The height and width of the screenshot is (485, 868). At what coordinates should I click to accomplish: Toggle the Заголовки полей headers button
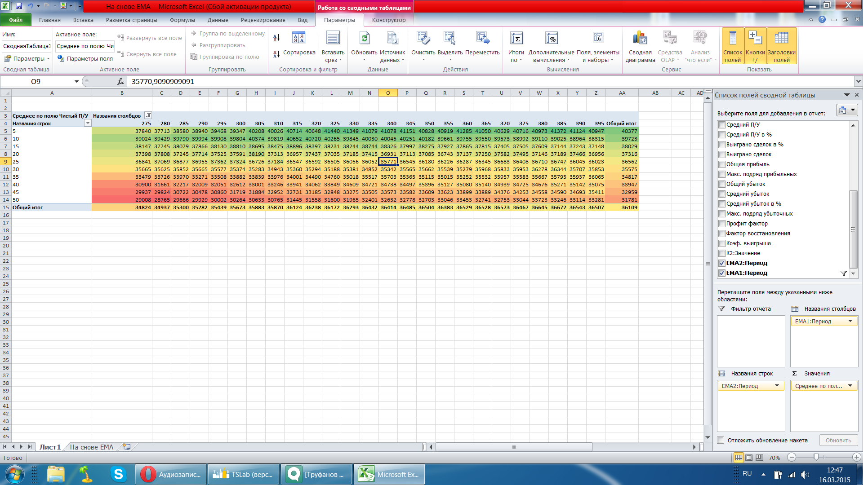click(781, 45)
